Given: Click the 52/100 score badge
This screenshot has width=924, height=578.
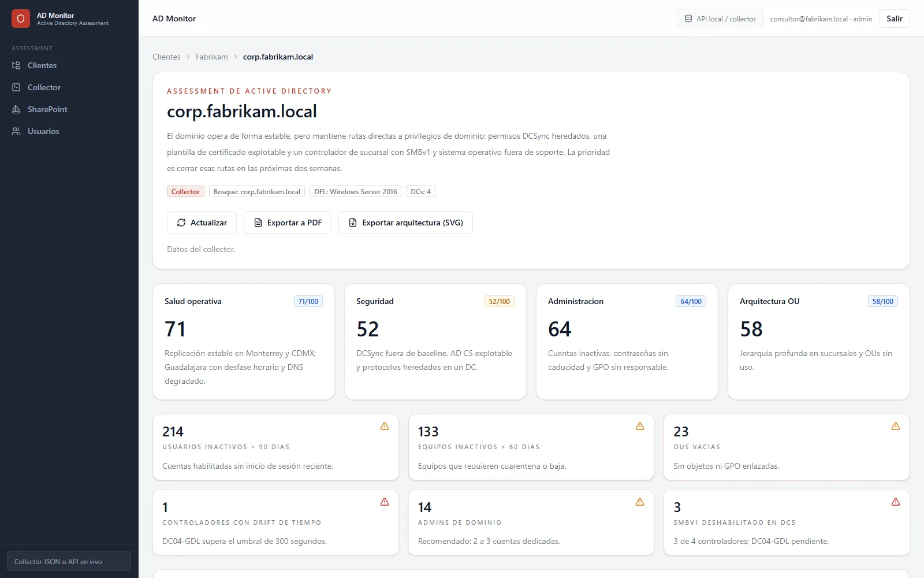Looking at the screenshot, I should pyautogui.click(x=500, y=301).
